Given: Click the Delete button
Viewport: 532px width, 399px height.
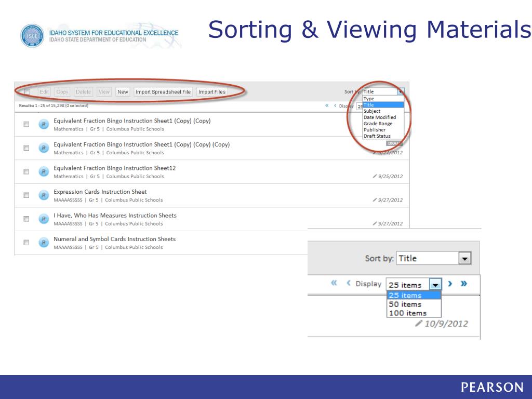Looking at the screenshot, I should click(83, 92).
